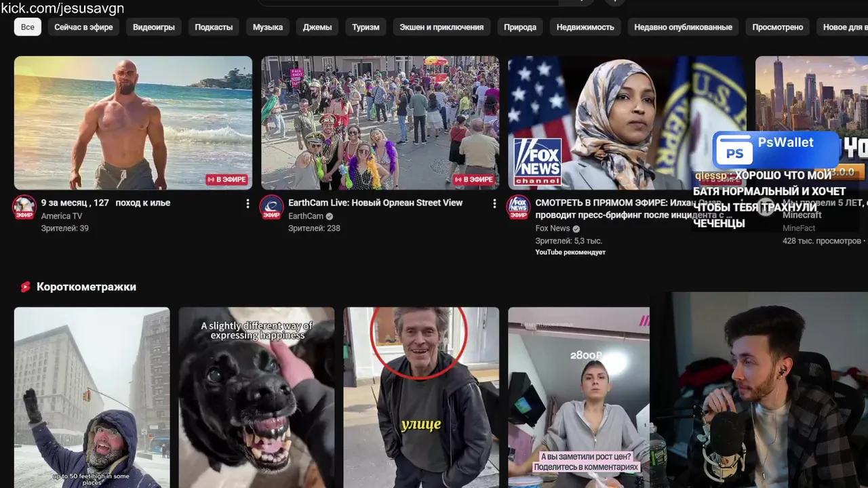868x488 pixels.
Task: Click the Shorts logo beside 'Короткометражки'
Action: [25, 287]
